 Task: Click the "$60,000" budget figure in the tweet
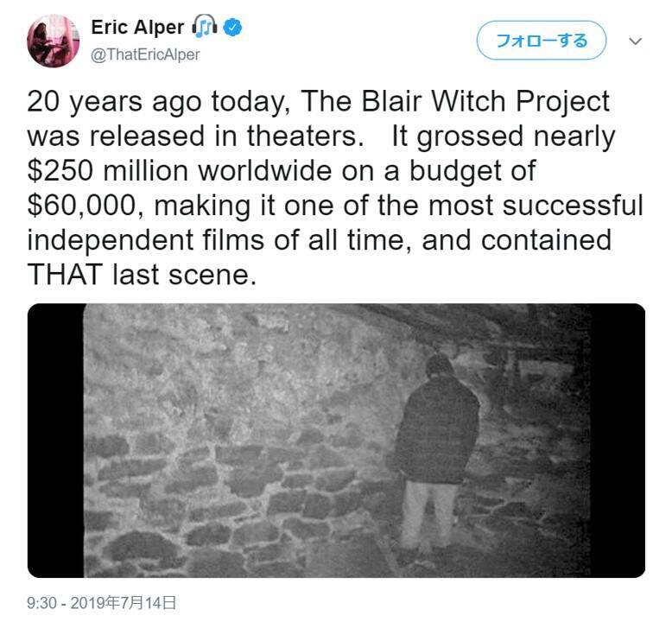click(x=82, y=206)
